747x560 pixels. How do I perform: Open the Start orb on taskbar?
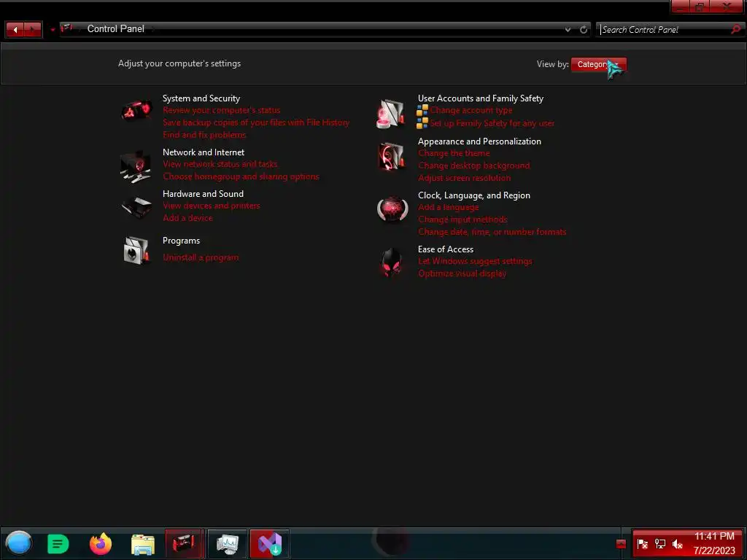[x=18, y=542]
